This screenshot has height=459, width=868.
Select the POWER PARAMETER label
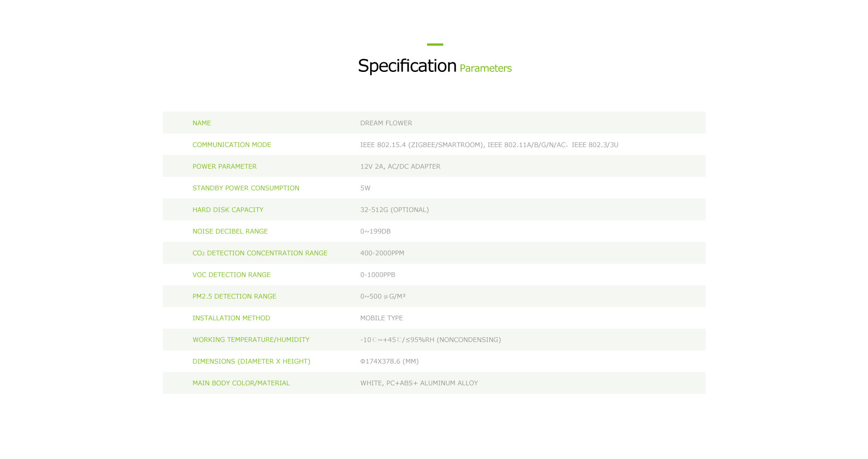point(225,166)
